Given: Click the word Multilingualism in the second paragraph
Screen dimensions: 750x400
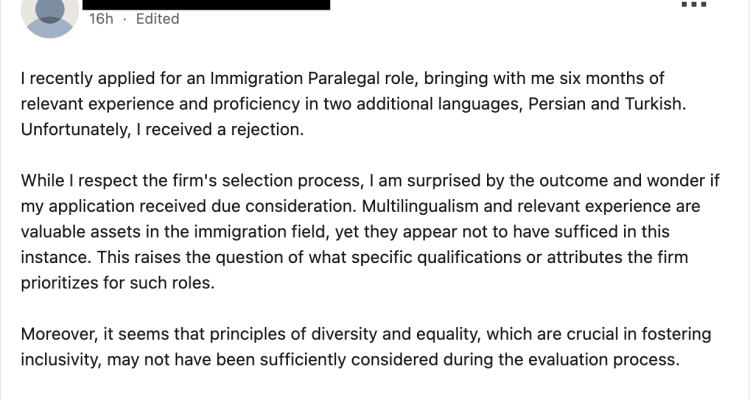Looking at the screenshot, I should [x=420, y=206].
